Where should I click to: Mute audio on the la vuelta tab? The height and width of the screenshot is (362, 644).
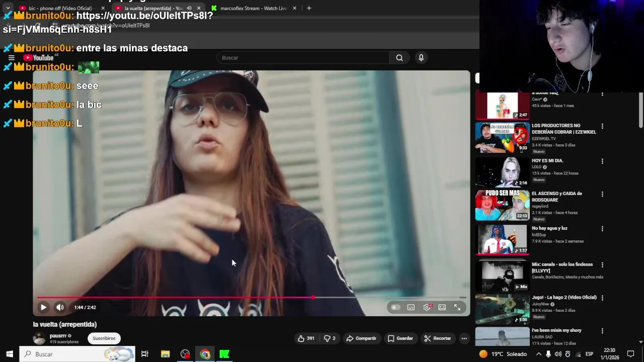(189, 8)
